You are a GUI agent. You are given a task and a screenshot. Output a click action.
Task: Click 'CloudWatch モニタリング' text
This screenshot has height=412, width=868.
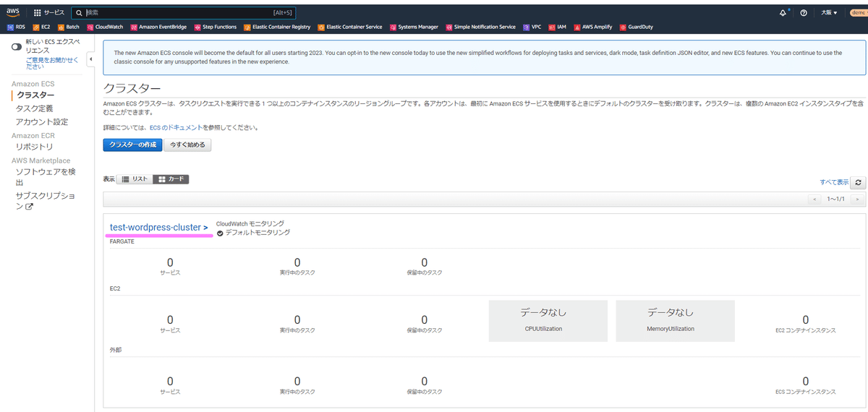pos(250,223)
